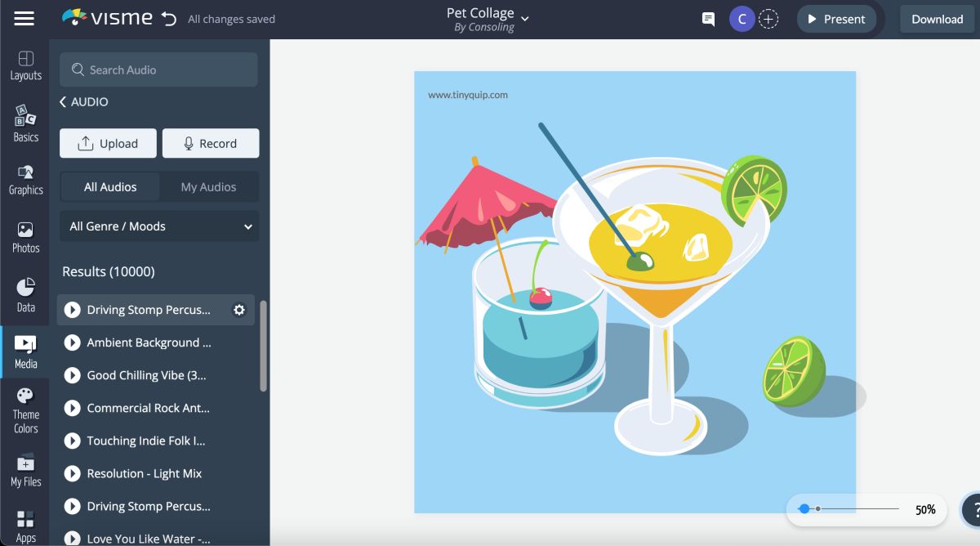Click the undo arrow icon
Viewport: 980px width, 546px height.
click(x=169, y=19)
